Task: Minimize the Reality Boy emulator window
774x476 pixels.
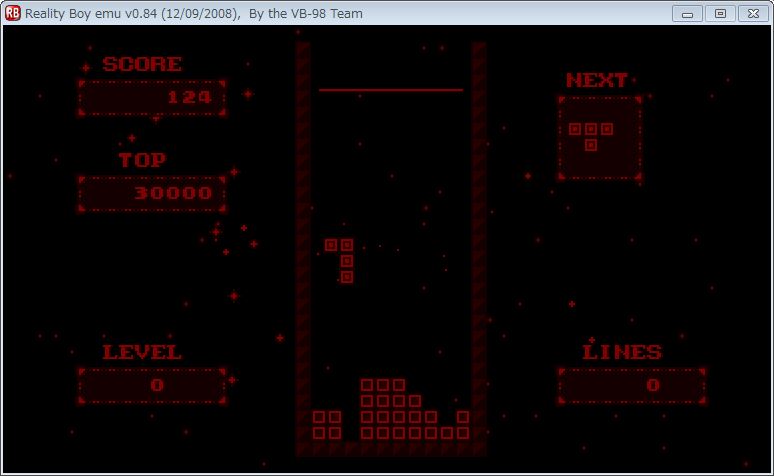Action: (687, 13)
